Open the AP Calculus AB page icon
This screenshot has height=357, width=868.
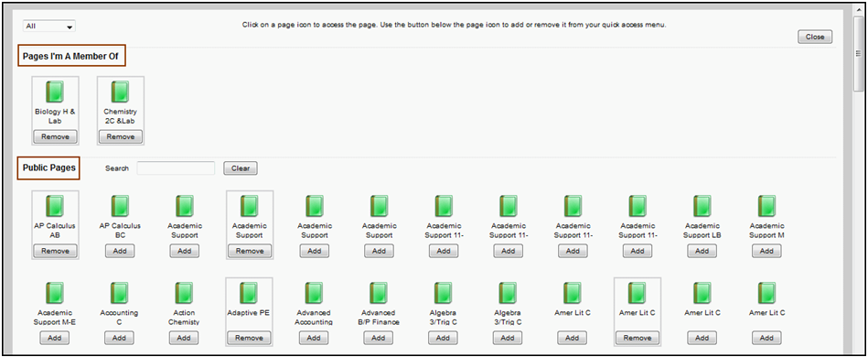(55, 206)
